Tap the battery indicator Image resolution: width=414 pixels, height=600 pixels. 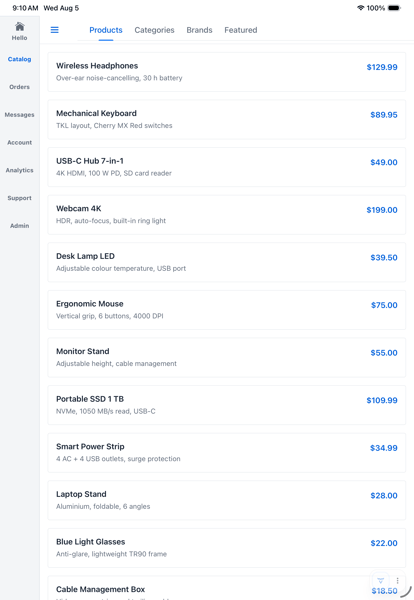pos(394,8)
